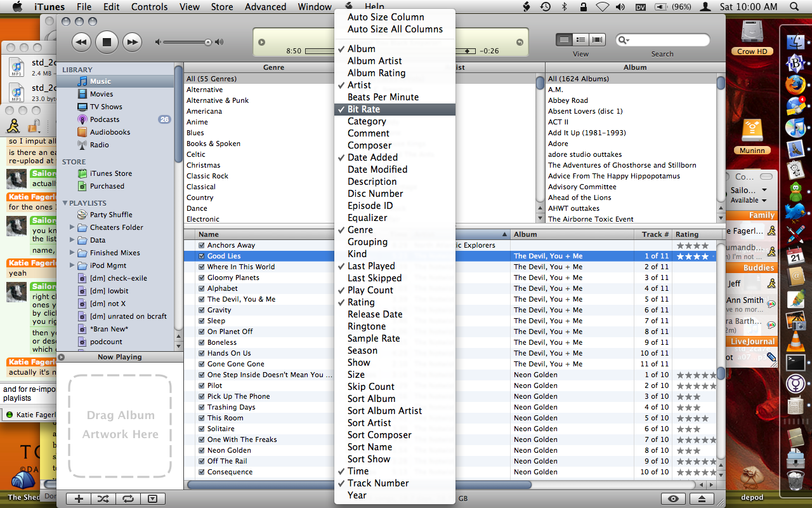Sort by the Track # column header
The height and width of the screenshot is (508, 812).
[653, 234]
